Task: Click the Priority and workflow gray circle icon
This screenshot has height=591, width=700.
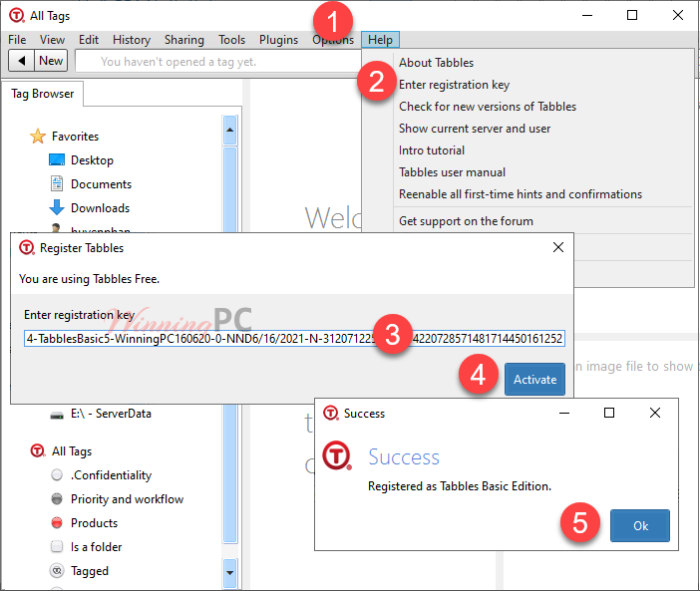Action: click(57, 498)
